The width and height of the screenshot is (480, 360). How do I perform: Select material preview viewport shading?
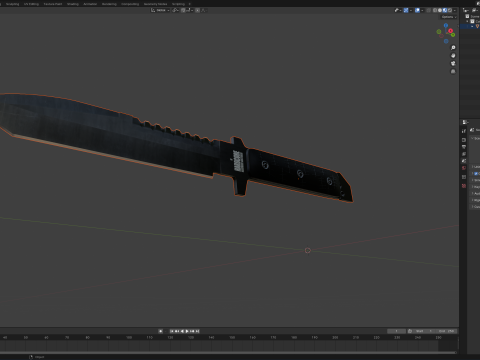(445, 10)
